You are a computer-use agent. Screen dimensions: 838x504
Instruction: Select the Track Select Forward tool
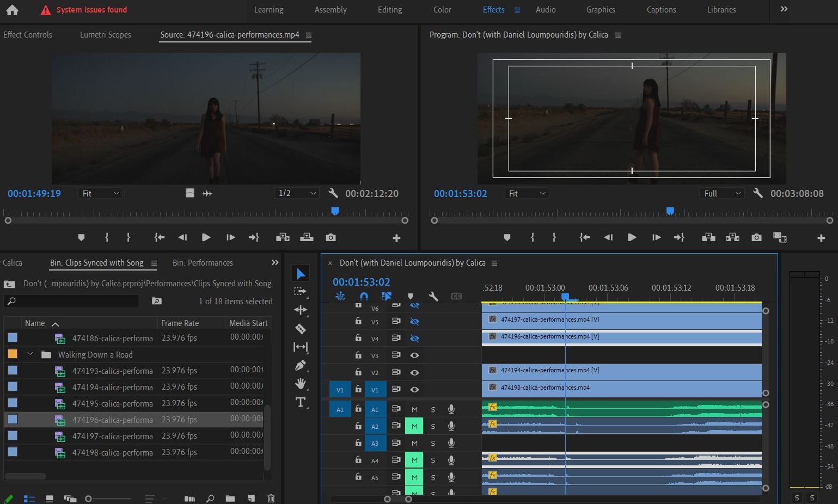tap(300, 292)
